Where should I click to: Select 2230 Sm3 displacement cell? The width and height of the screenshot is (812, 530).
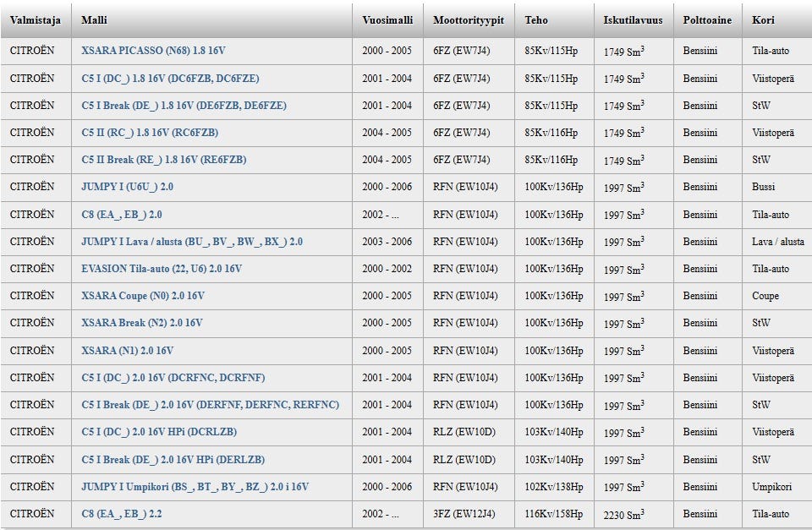[624, 514]
